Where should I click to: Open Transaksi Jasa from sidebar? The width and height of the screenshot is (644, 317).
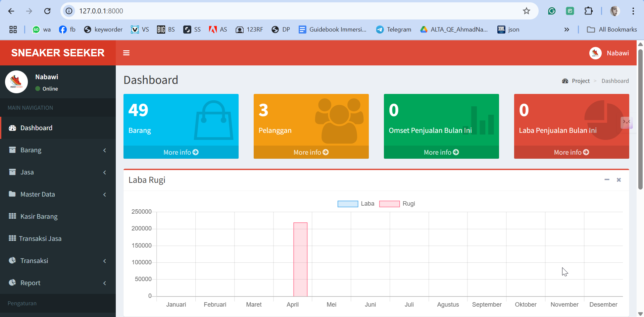(x=40, y=239)
